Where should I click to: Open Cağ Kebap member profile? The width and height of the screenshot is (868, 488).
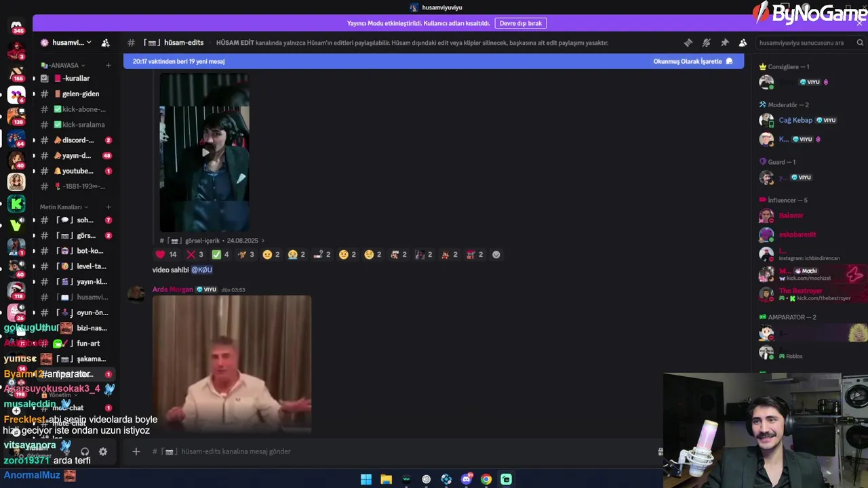[x=795, y=120]
